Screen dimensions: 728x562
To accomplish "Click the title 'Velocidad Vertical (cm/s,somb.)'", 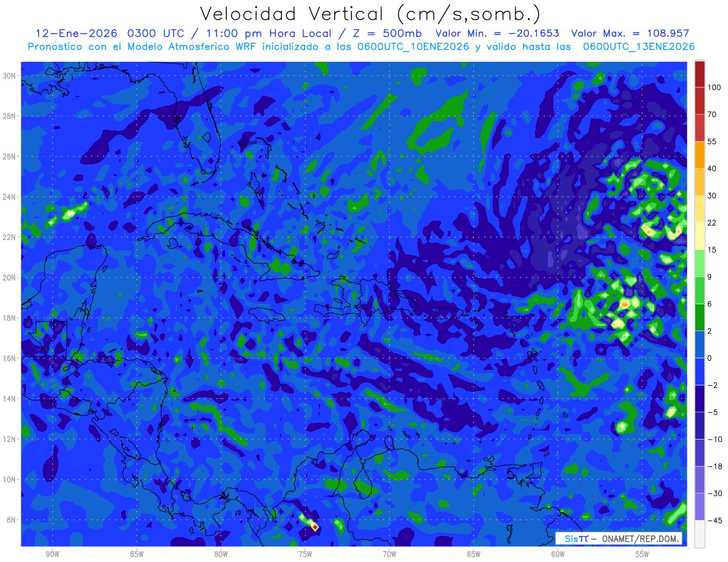I will pos(370,14).
